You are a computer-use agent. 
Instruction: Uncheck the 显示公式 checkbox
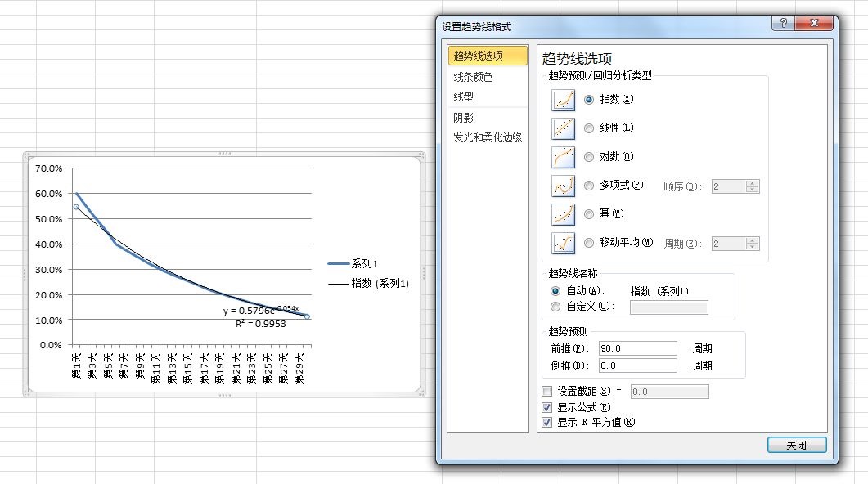coord(547,407)
